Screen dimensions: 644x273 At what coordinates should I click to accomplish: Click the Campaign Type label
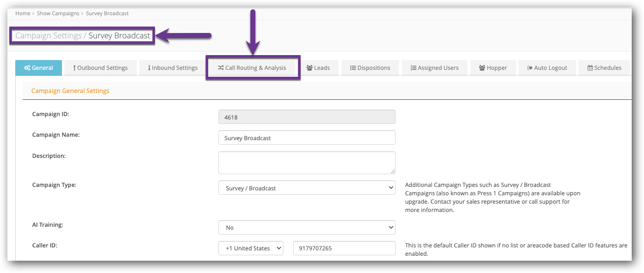(54, 185)
